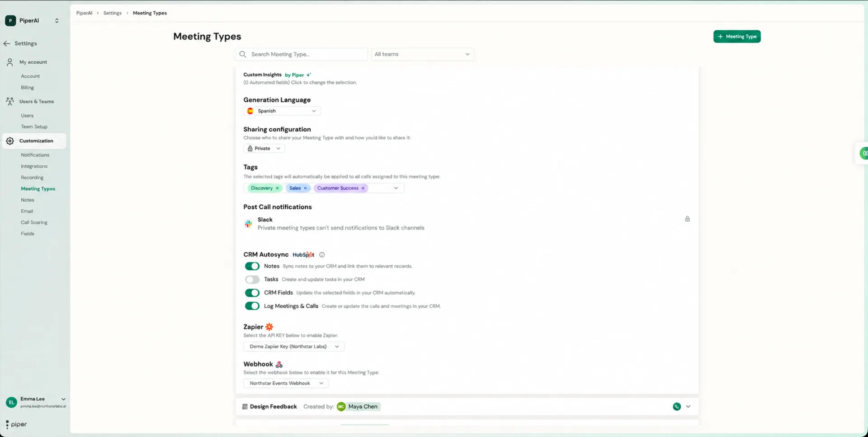Open the All teams dropdown
Image resolution: width=868 pixels, height=437 pixels.
422,54
